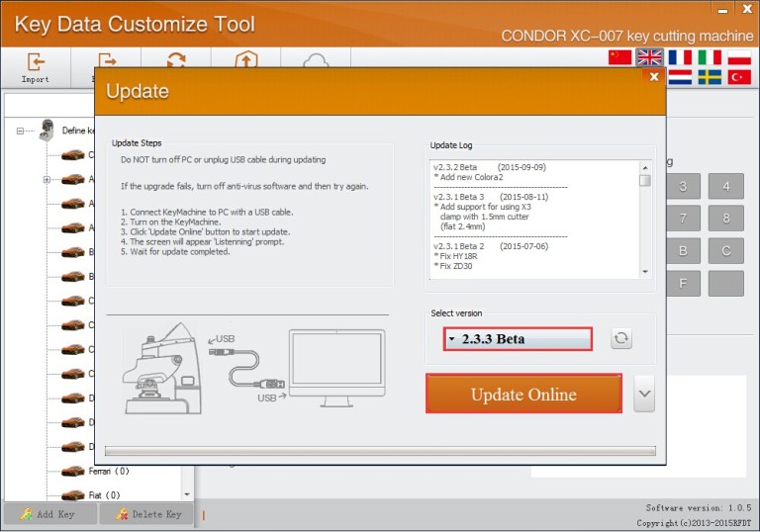Click keypad button 7 in main window

pos(683,218)
